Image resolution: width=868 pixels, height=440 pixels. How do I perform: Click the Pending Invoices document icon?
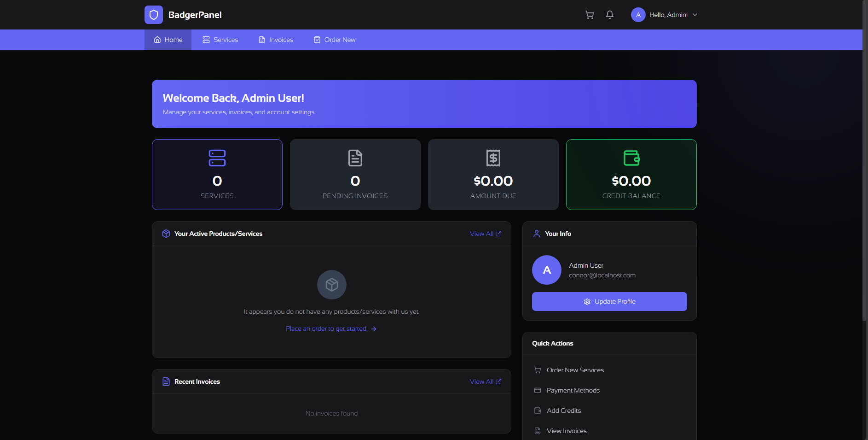355,158
